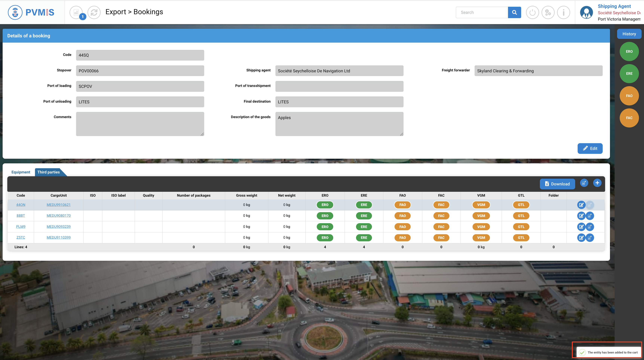Click the Download button
The width and height of the screenshot is (644, 360).
pos(557,184)
